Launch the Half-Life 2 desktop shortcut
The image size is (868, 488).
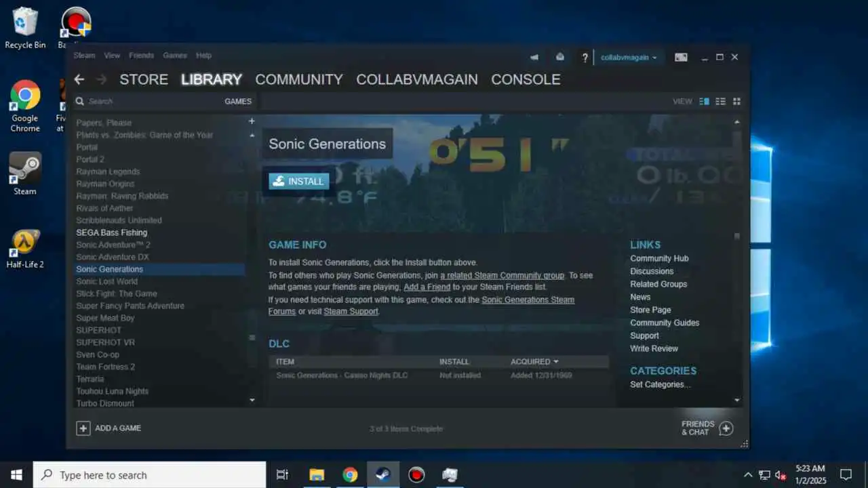click(x=25, y=248)
